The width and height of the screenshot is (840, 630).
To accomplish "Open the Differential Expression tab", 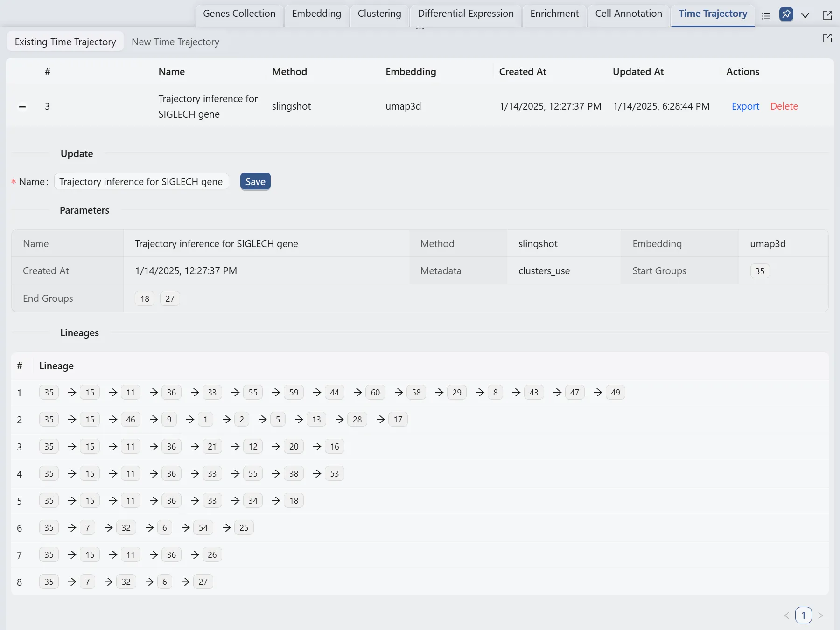I will coord(465,14).
